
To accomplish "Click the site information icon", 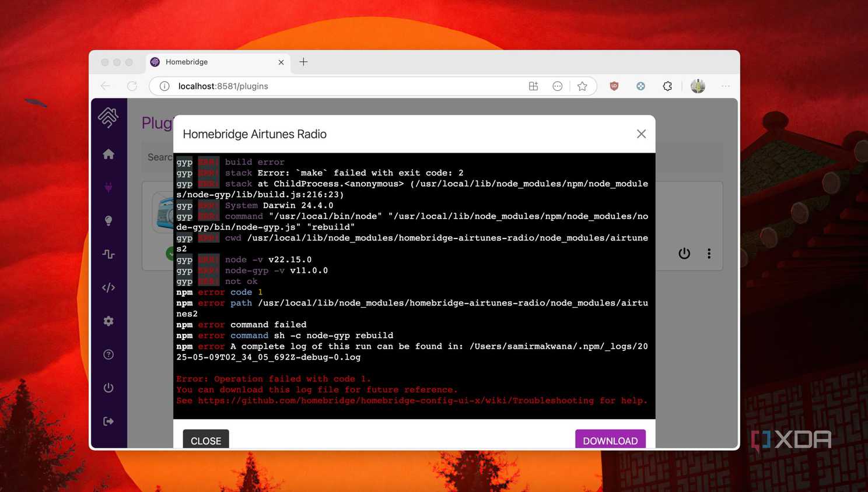I will [164, 86].
